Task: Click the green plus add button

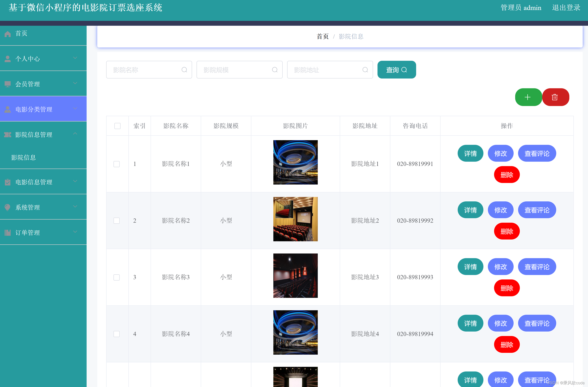Action: (x=528, y=97)
